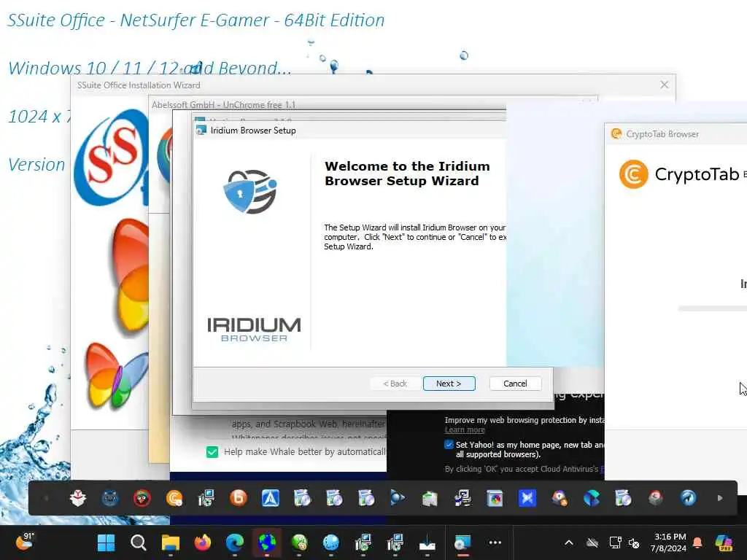
Task: Click the Iridium shield logo image
Action: point(250,191)
